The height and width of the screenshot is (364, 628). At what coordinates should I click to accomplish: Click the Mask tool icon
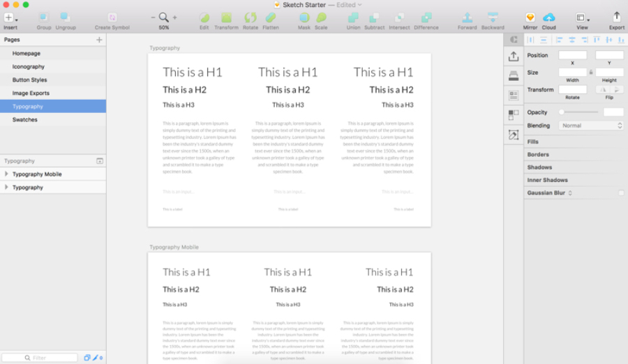[x=304, y=17]
